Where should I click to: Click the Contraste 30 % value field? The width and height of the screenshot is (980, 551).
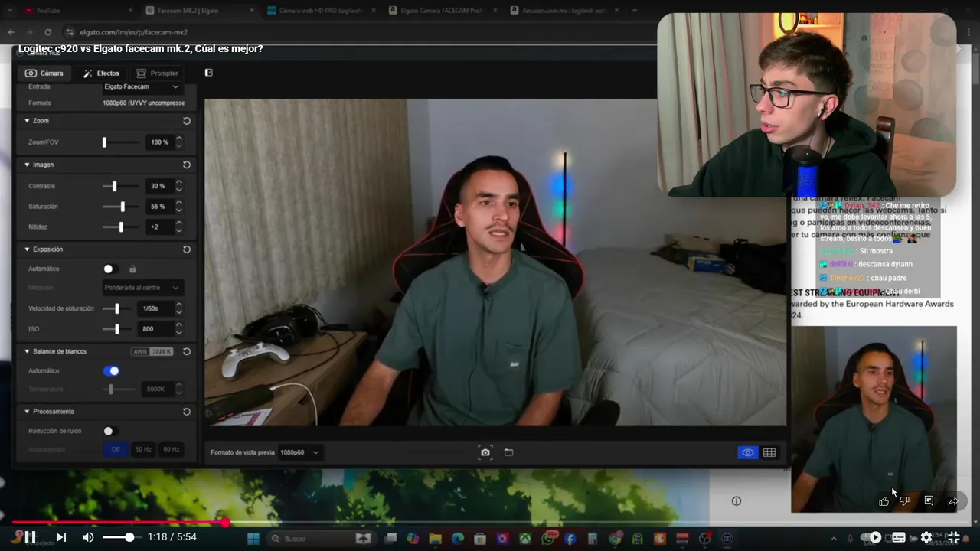[158, 186]
